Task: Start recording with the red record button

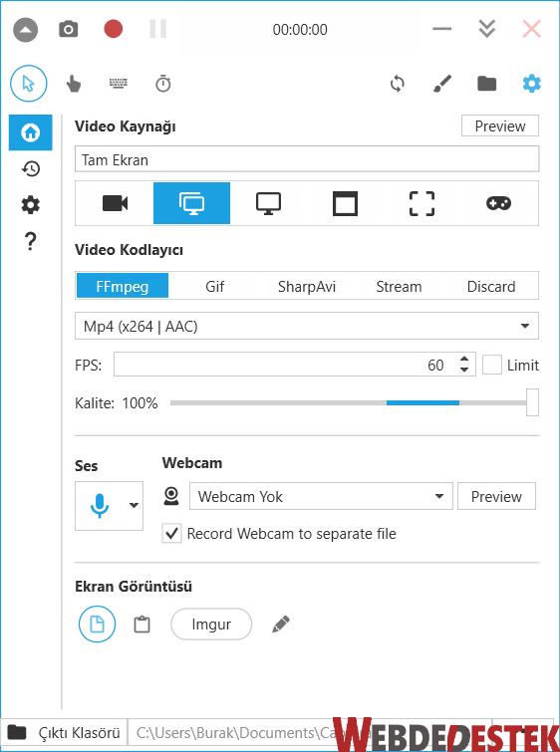Action: [x=114, y=29]
